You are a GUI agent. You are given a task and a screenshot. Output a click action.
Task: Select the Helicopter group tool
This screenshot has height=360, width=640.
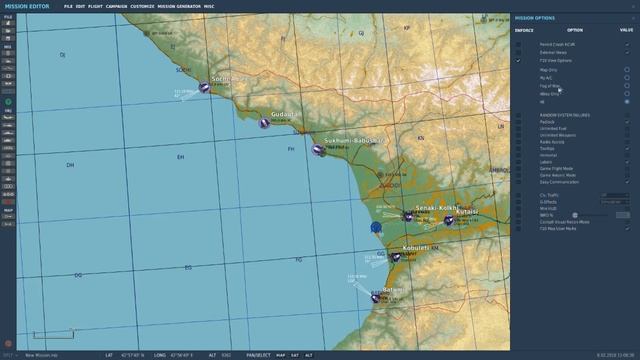8,125
